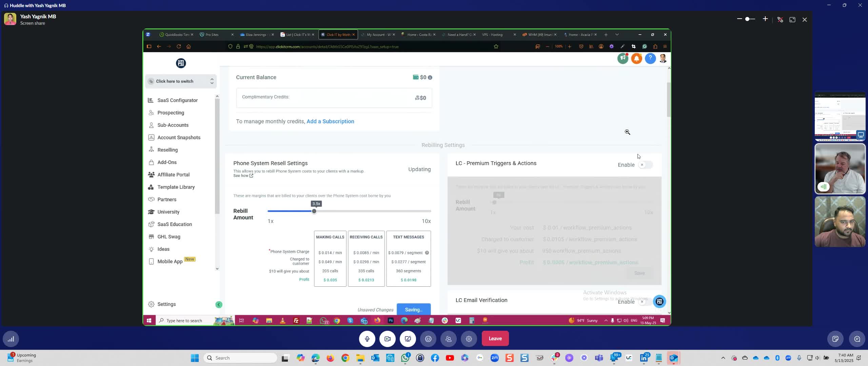This screenshot has width=868, height=366.
Task: Open huddle notes icon at bottom right
Action: (x=835, y=339)
